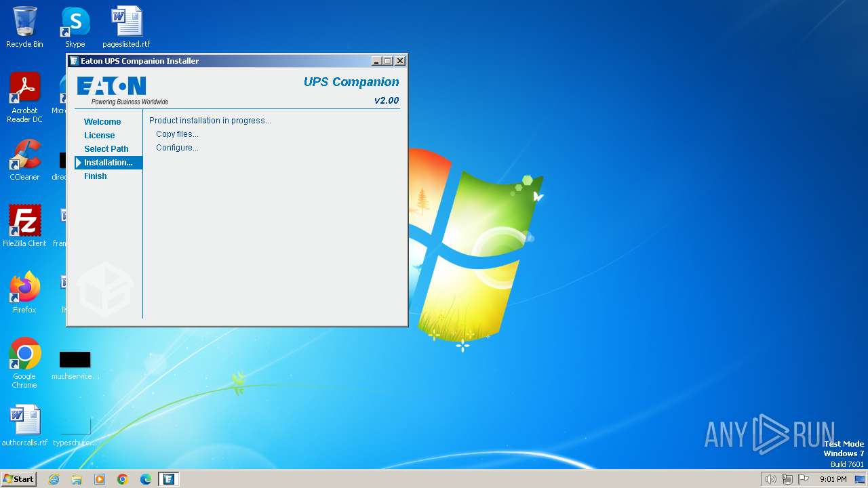Open the authorcalls.rtf file icon
Viewport: 868px width, 488px height.
click(24, 426)
